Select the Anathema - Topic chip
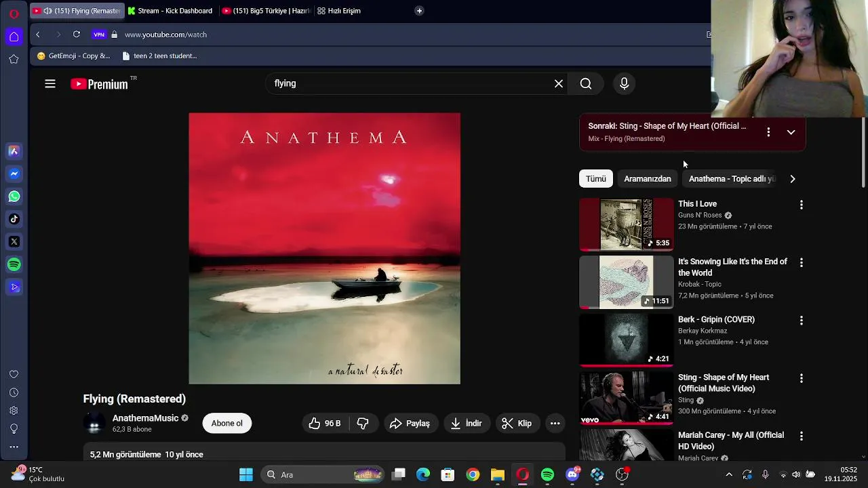 [731, 179]
